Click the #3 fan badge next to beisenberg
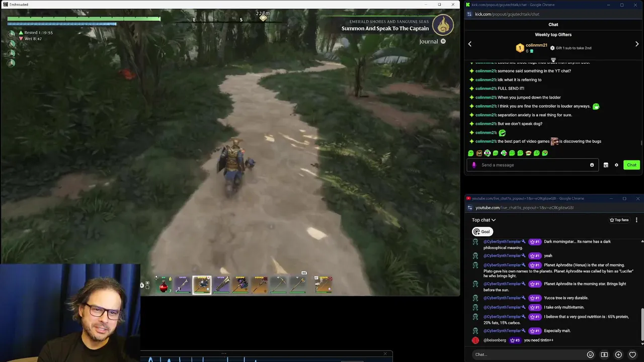Screen dimensions: 644x362 click(x=515, y=340)
